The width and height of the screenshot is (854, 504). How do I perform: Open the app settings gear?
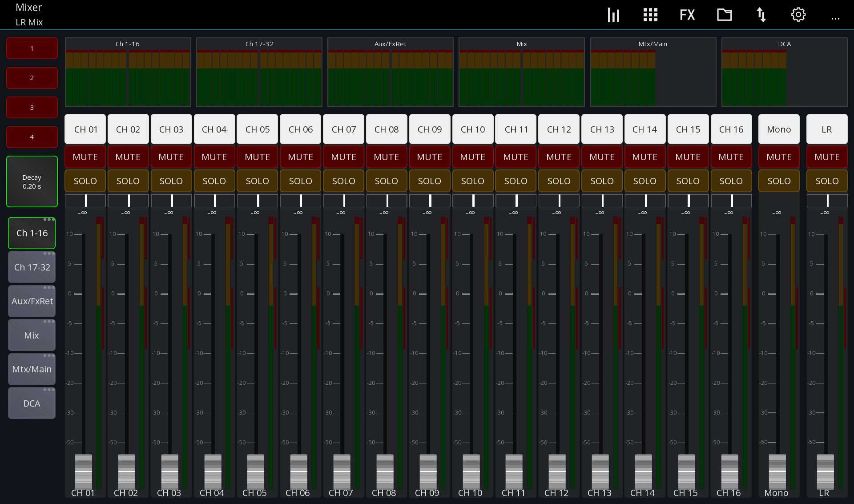click(798, 14)
